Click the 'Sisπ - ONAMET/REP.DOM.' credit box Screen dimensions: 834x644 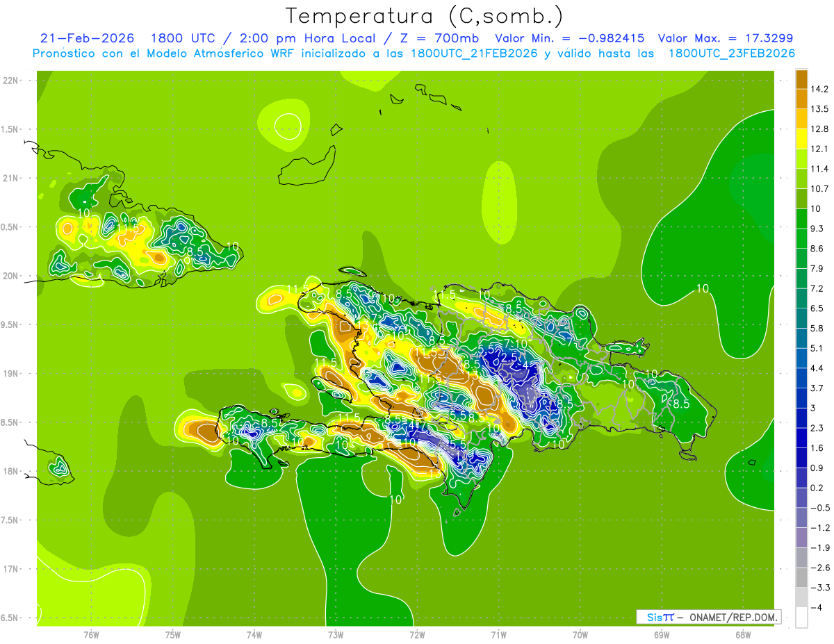(708, 617)
